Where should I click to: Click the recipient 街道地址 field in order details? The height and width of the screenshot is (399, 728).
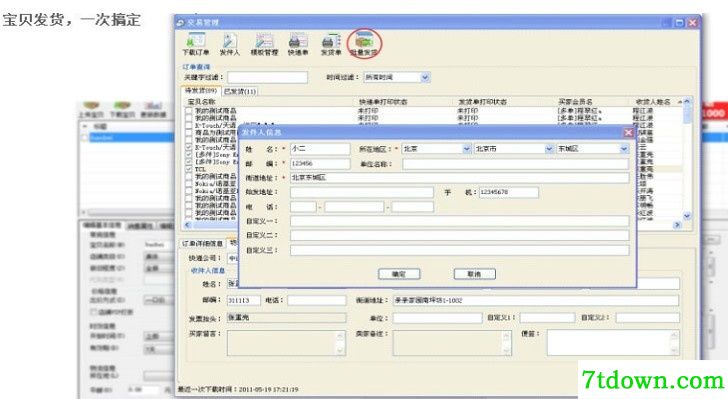(x=536, y=301)
